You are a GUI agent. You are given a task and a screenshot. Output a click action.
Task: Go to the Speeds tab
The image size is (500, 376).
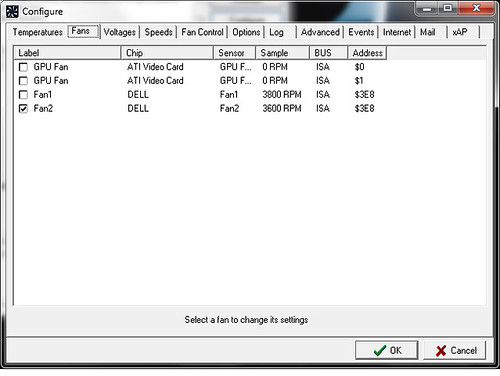point(158,32)
